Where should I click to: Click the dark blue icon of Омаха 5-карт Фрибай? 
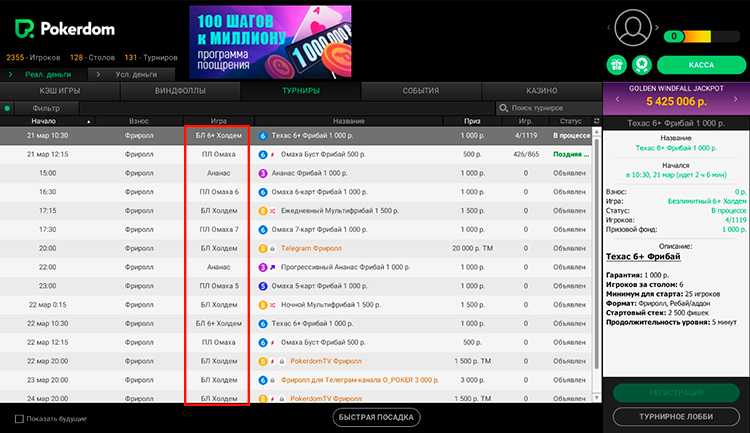[x=263, y=286]
